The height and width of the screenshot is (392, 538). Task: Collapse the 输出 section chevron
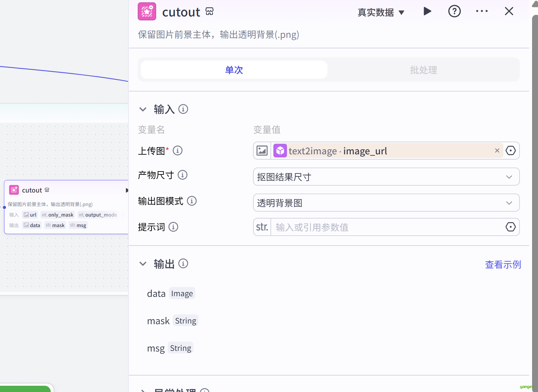(x=143, y=264)
